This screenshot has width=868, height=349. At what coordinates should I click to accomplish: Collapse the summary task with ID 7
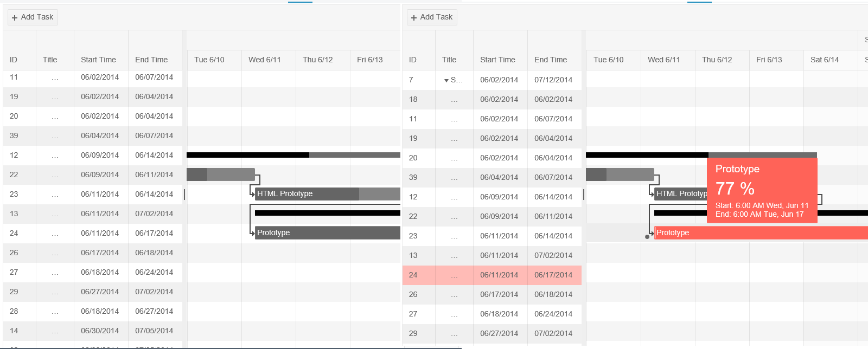point(446,80)
